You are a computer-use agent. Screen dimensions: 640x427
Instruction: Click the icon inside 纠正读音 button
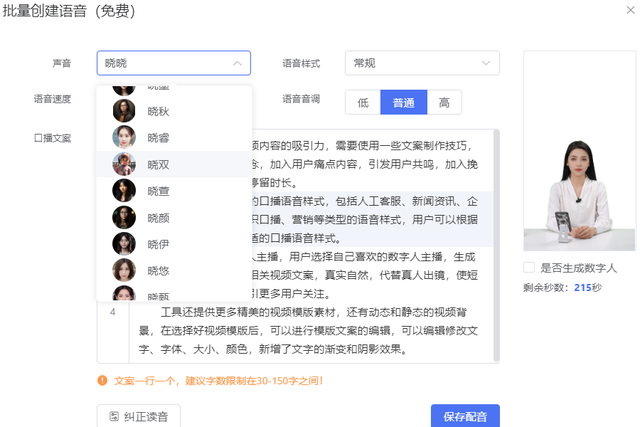point(114,416)
